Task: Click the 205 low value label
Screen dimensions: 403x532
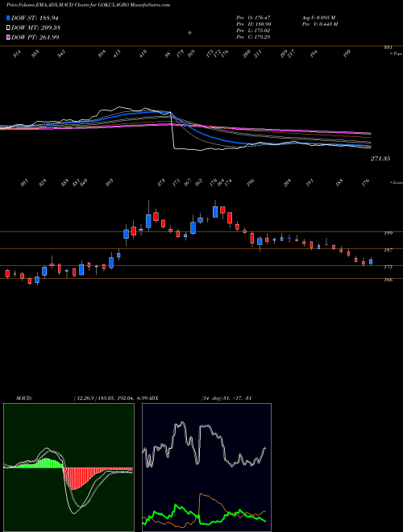Action: (x=287, y=183)
